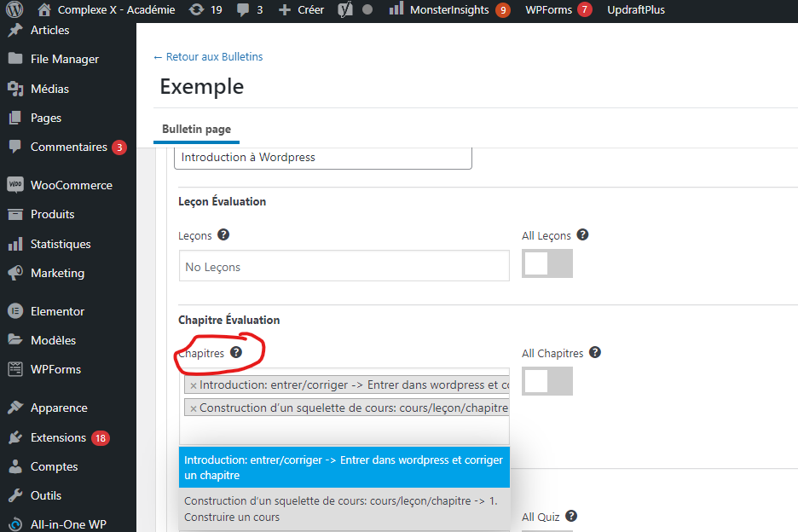Screen dimensions: 798x532
Task: Click the WordPress logo in admin bar
Action: [x=14, y=10]
